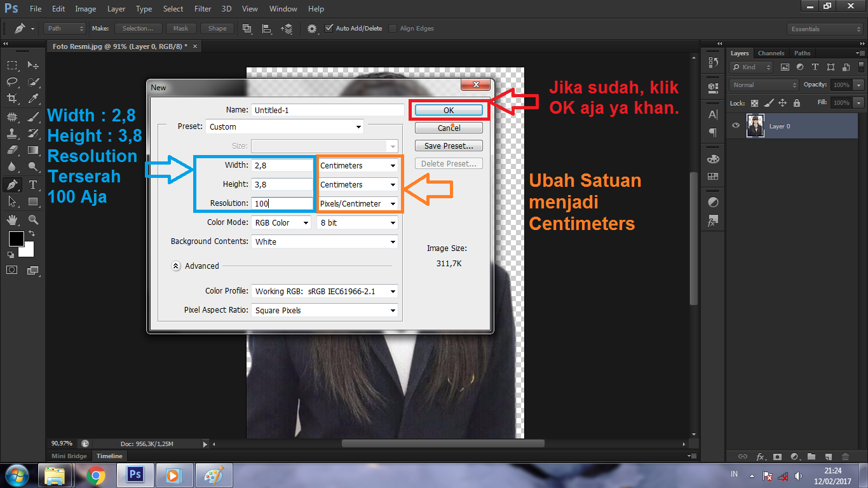Open the Height units dropdown
The height and width of the screenshot is (488, 868).
coord(358,184)
